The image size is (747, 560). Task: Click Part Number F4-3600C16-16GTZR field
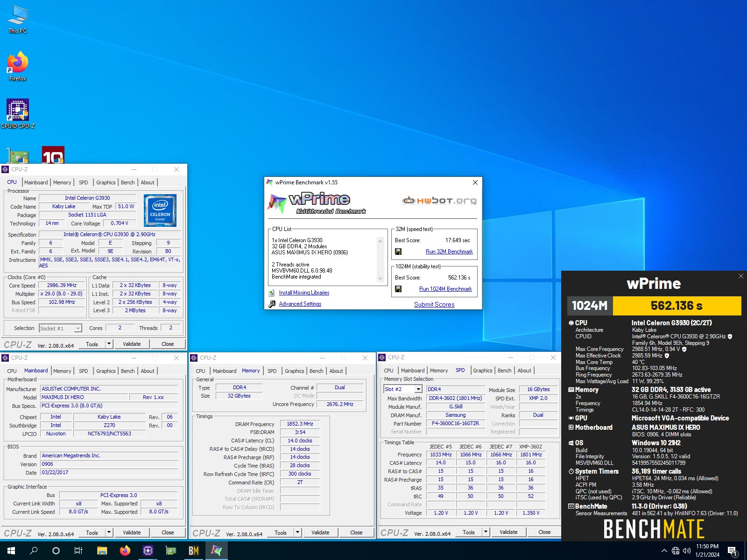tap(455, 423)
